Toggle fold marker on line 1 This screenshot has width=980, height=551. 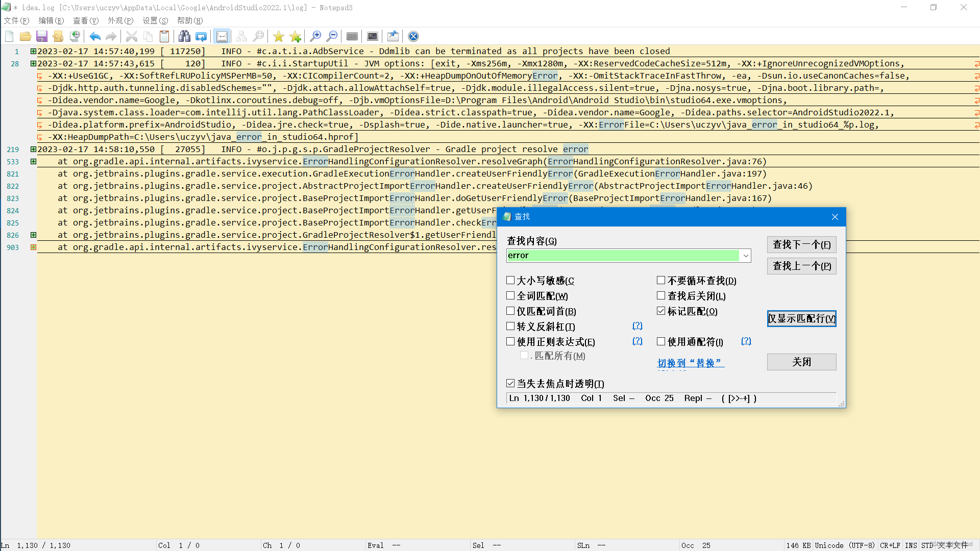click(33, 51)
